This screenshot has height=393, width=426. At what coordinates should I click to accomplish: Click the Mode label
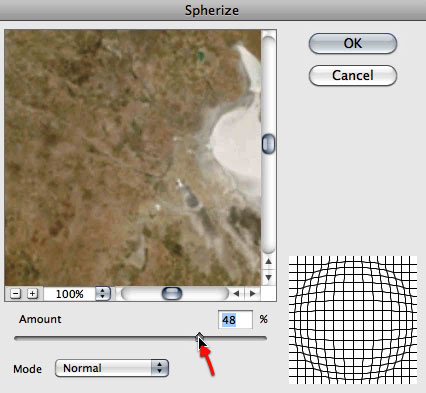28,369
